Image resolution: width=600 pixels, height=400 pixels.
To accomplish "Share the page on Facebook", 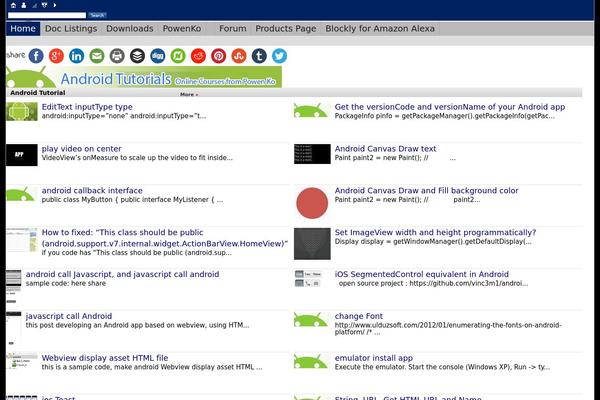I will (36, 56).
